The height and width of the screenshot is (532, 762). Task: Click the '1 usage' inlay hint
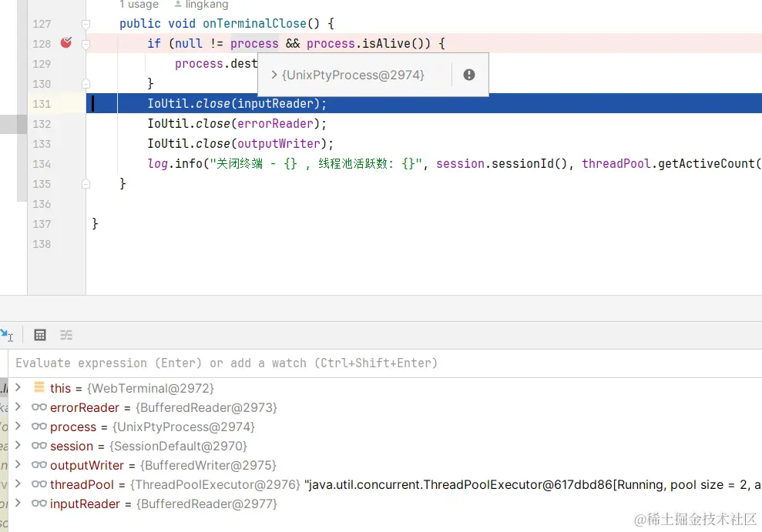click(x=139, y=5)
